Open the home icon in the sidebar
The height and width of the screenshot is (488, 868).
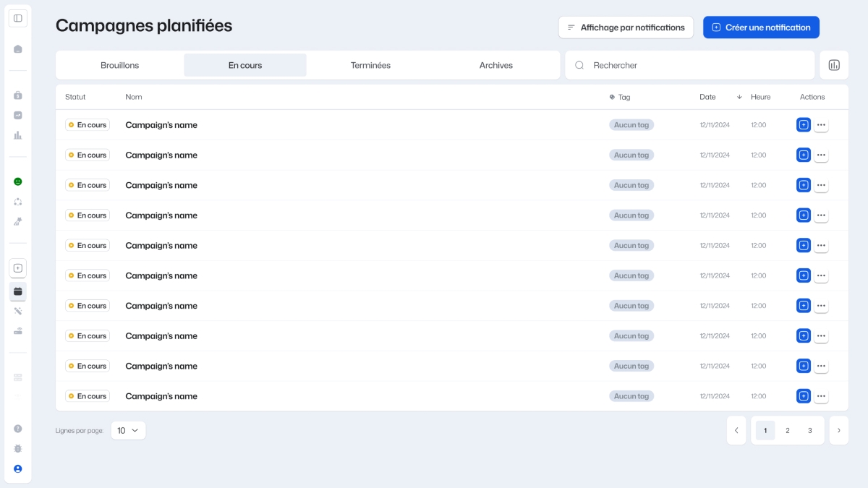(18, 49)
